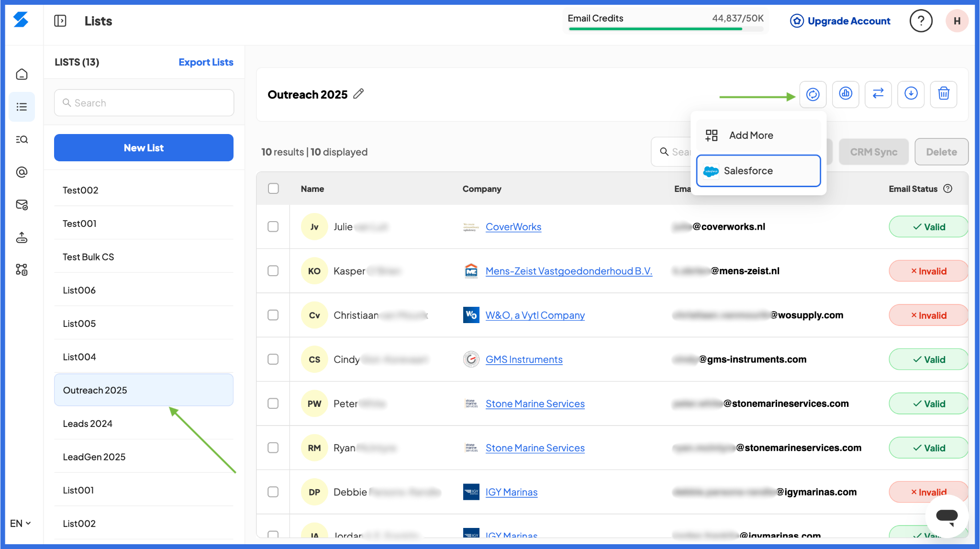
Task: Click the Name column header
Action: pos(312,189)
